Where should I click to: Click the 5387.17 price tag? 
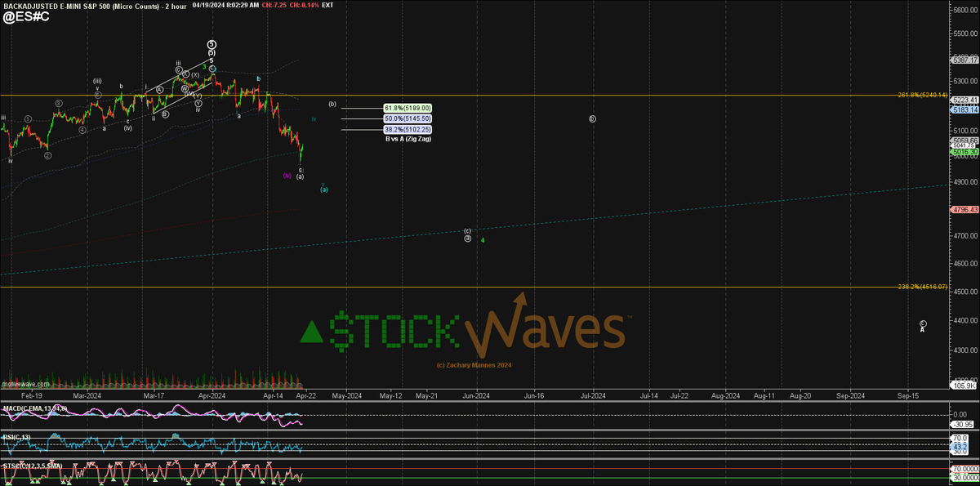tap(964, 60)
